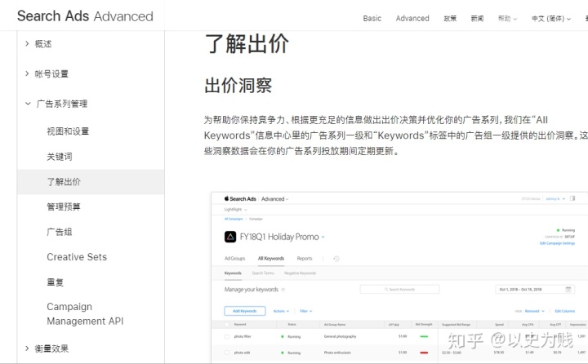Open the 中文 (简体) language dropdown
588x364 pixels.
click(x=550, y=18)
